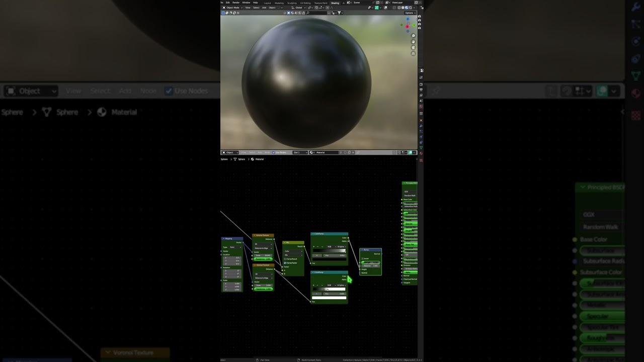Click the pin icon beside material field
644x362 pixels.
(x=358, y=152)
